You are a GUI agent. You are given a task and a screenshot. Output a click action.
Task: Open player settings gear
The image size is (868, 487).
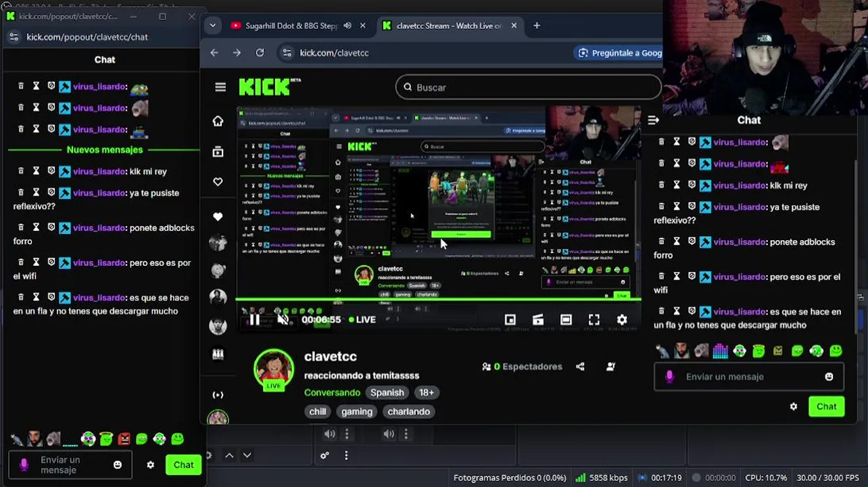pos(622,320)
